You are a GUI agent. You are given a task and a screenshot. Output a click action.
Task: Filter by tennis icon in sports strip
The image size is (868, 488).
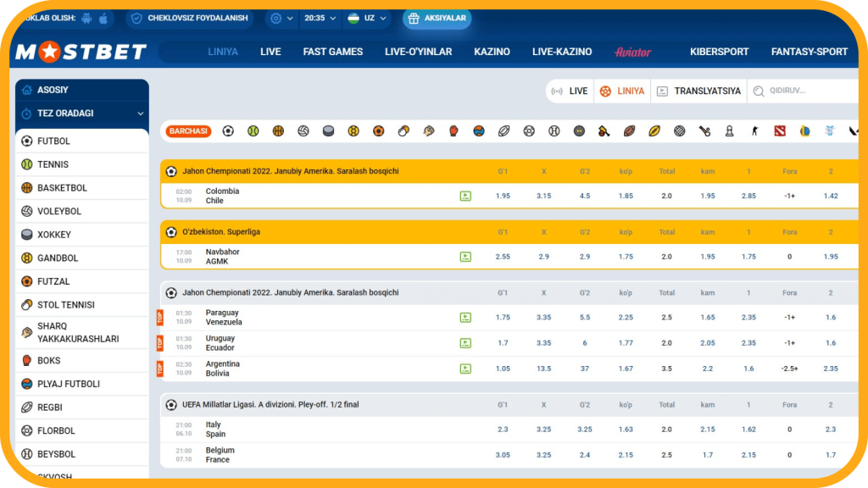click(x=253, y=131)
